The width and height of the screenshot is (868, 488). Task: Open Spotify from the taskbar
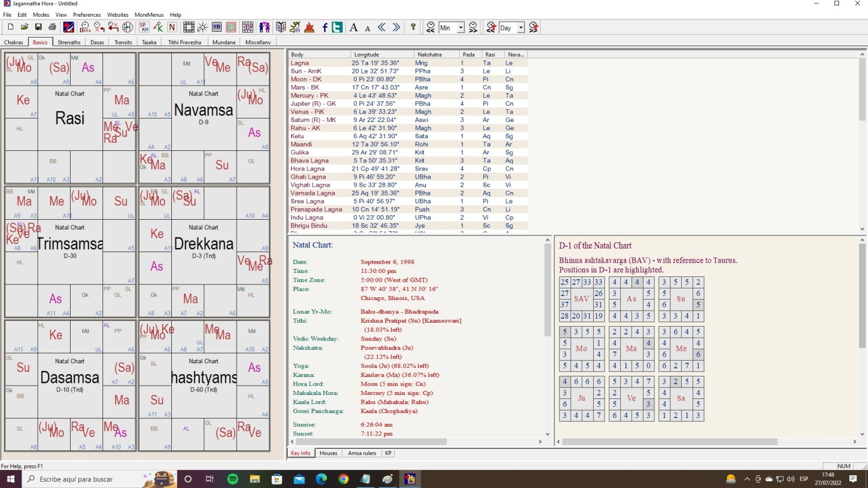pyautogui.click(x=233, y=479)
